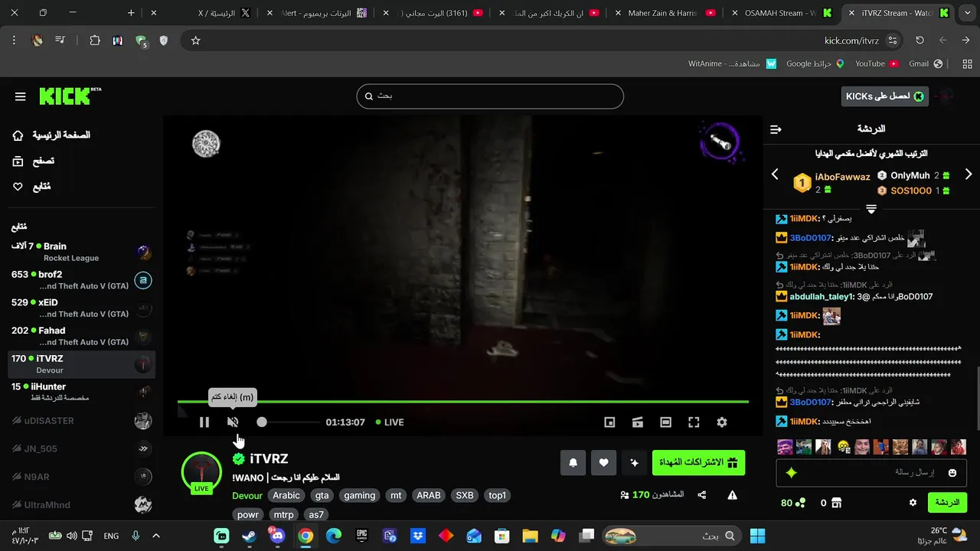
Task: Open the channel shop icon
Action: (836, 503)
